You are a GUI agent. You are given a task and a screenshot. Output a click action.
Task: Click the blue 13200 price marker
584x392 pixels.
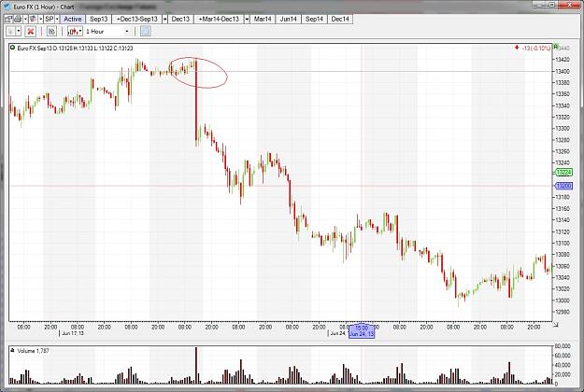point(563,185)
